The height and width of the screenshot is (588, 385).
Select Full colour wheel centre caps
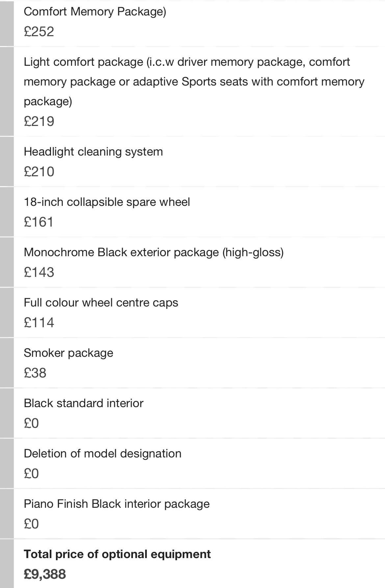coord(199,312)
